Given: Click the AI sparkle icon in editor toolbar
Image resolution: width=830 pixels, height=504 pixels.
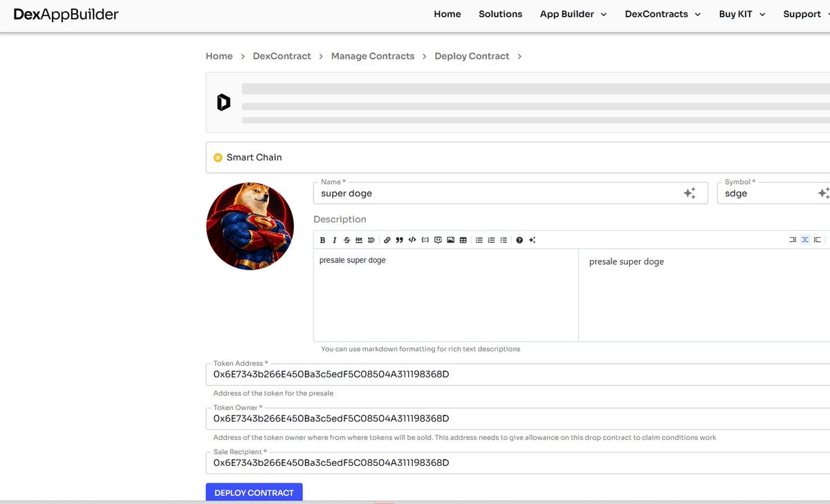Looking at the screenshot, I should 532,240.
